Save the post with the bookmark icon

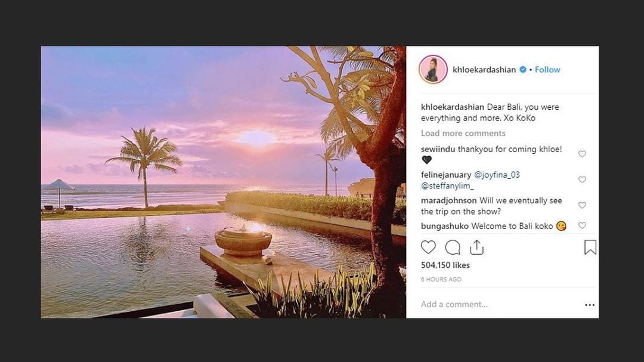[590, 247]
